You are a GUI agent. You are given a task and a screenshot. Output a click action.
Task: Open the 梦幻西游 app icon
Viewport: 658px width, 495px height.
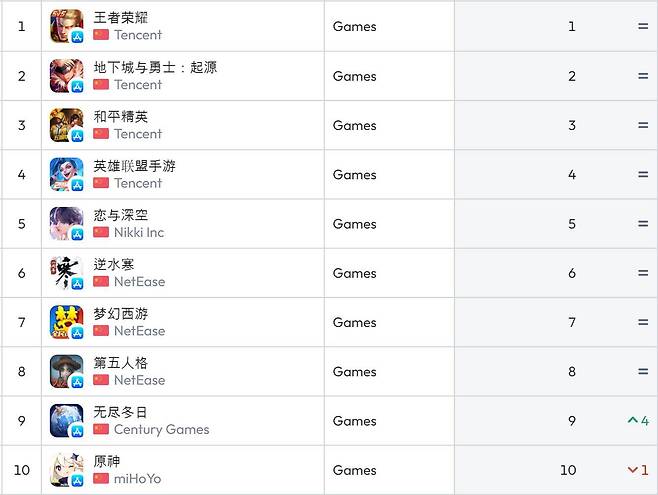click(x=66, y=322)
